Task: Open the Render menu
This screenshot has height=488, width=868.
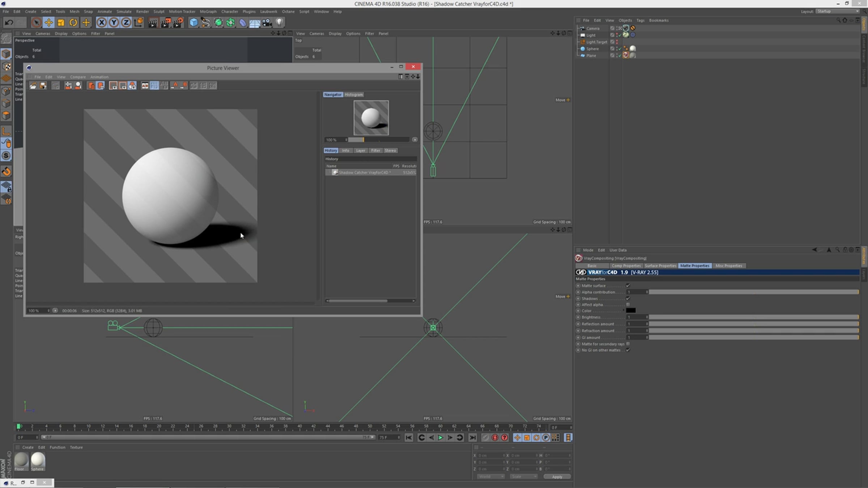Action: 142,12
